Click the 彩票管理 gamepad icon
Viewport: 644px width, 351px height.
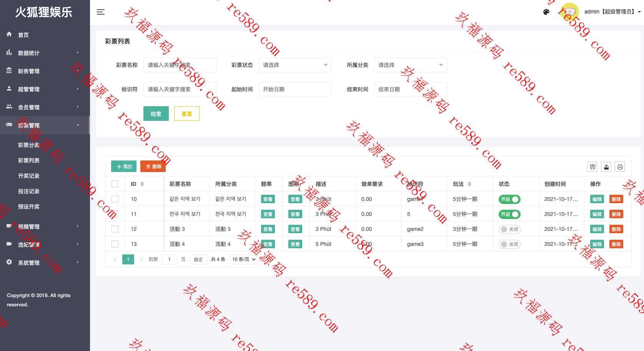click(x=9, y=125)
